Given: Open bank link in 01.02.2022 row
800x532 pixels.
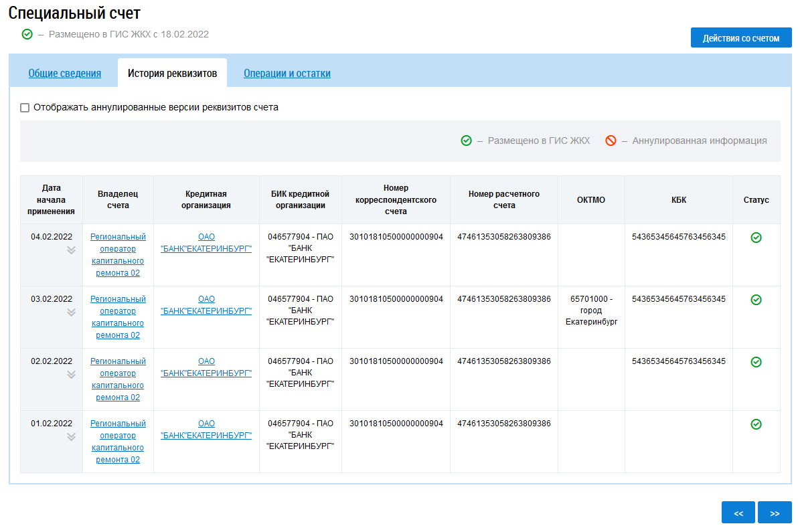Looking at the screenshot, I should pos(206,429).
